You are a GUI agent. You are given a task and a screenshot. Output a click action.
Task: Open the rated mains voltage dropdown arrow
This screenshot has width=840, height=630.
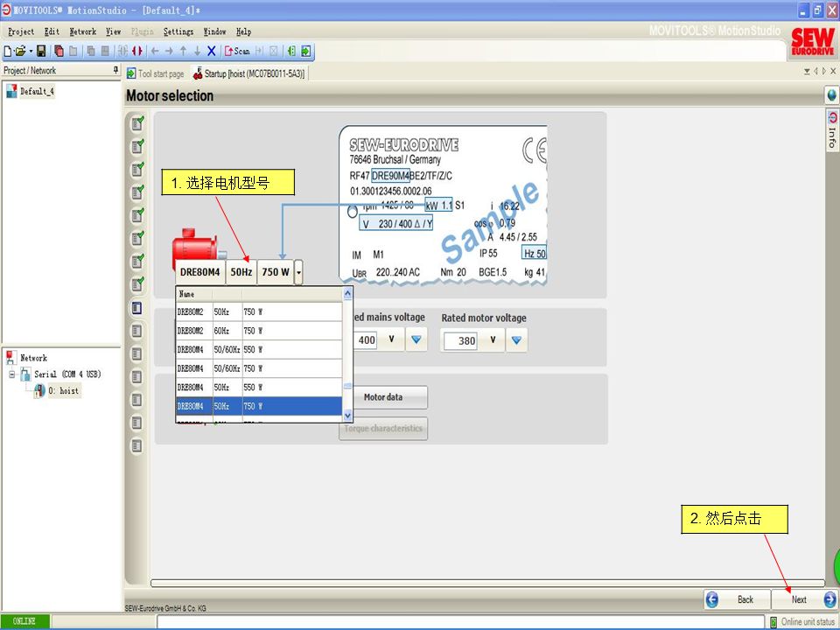point(416,340)
